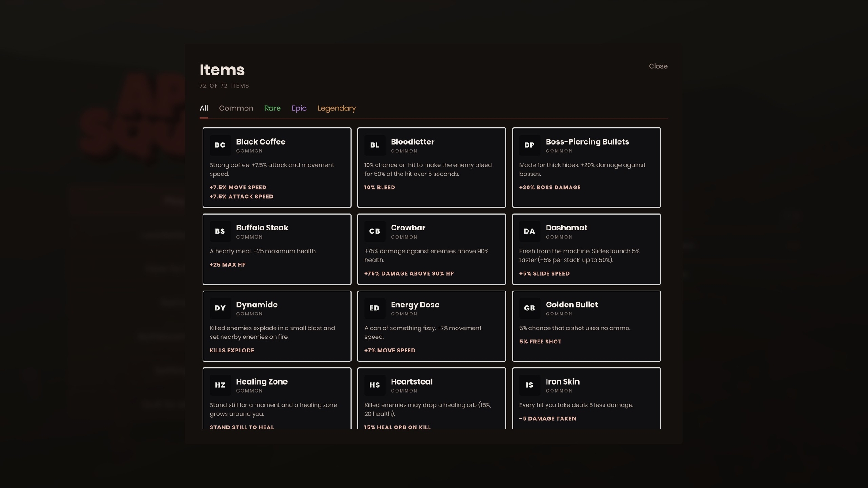The width and height of the screenshot is (868, 488).
Task: Switch to the Common tab
Action: pyautogui.click(x=236, y=108)
